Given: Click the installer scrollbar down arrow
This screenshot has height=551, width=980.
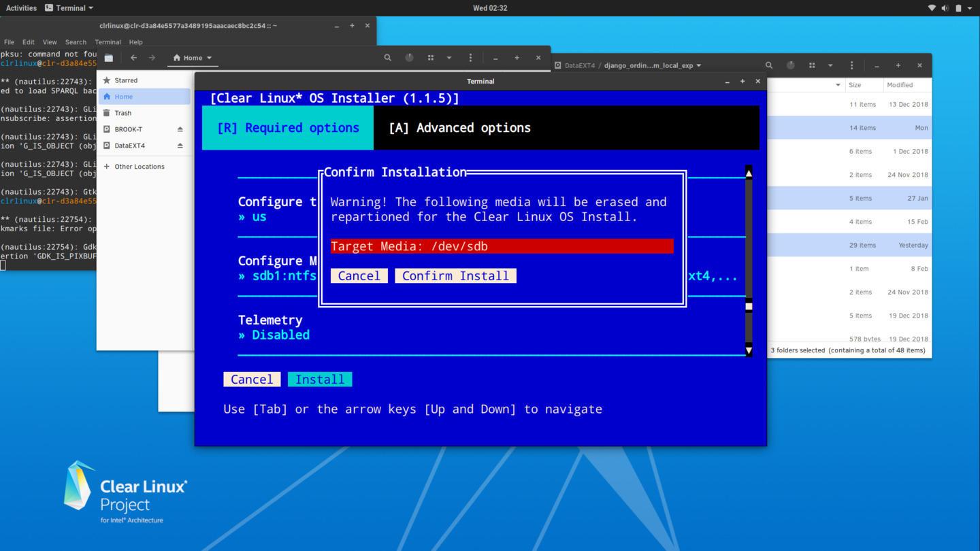Looking at the screenshot, I should 749,351.
